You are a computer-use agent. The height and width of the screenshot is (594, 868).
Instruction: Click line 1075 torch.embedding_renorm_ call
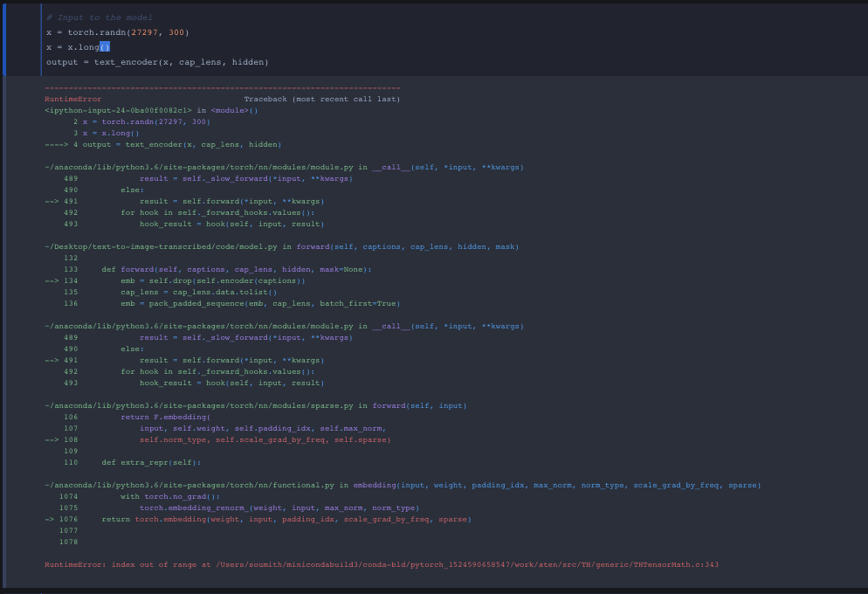[279, 508]
